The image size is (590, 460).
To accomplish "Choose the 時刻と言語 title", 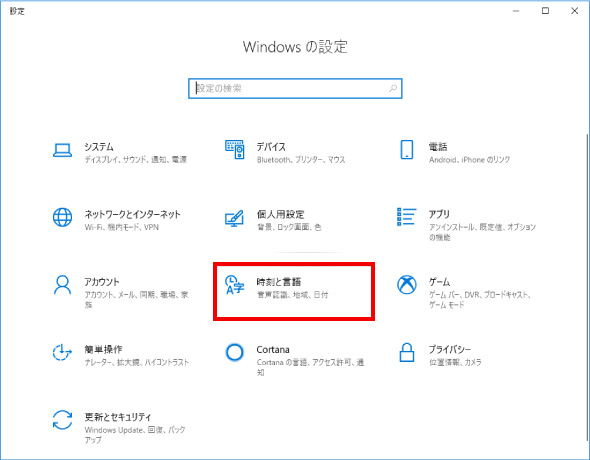I will click(x=279, y=282).
